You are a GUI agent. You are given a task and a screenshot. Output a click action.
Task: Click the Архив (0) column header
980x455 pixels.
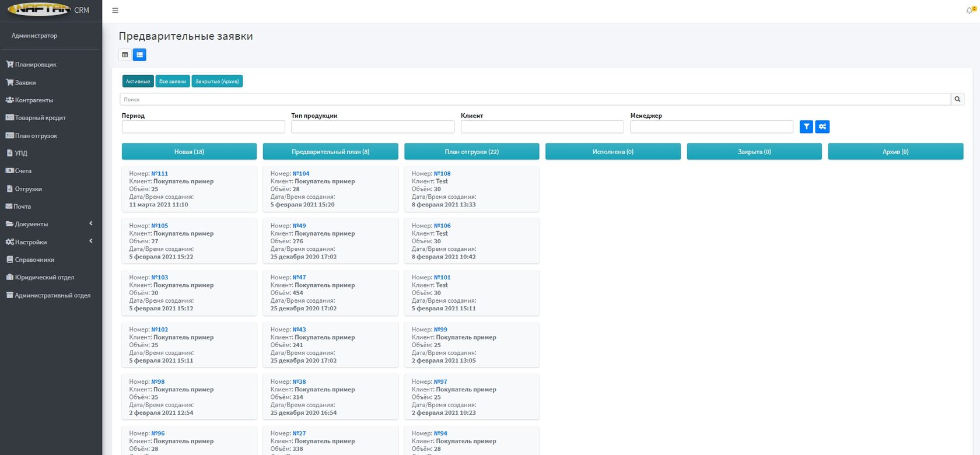point(895,152)
